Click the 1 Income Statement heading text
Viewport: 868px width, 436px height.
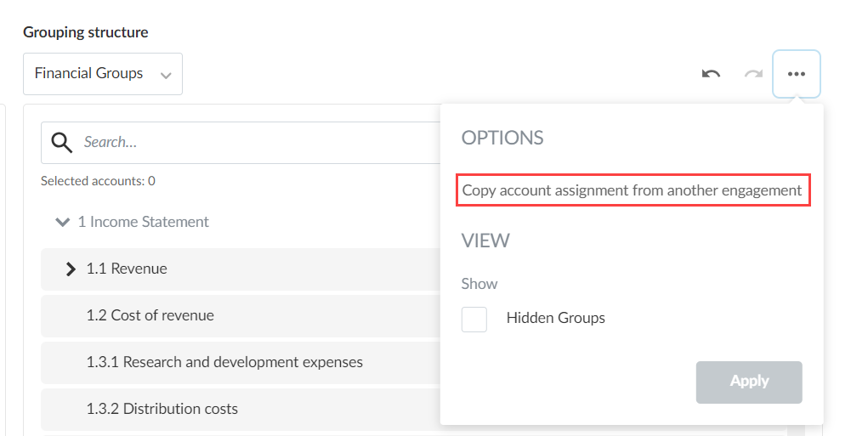point(143,222)
